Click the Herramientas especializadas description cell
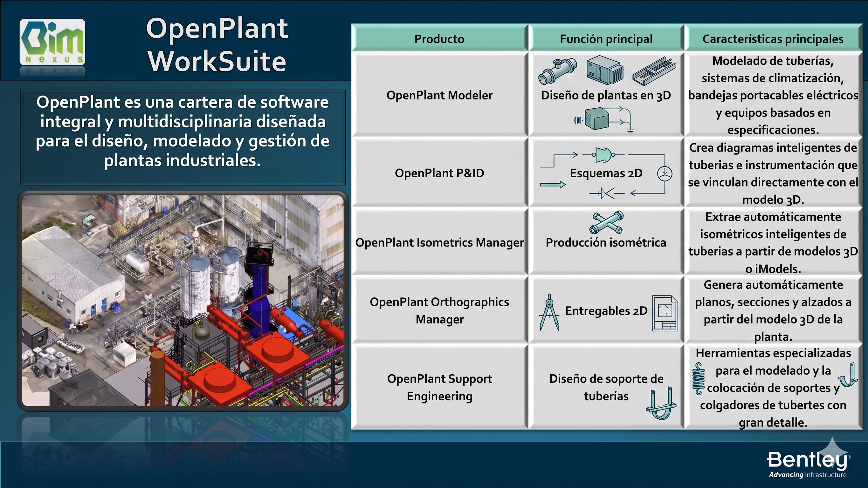The width and height of the screenshot is (868, 488). [773, 387]
